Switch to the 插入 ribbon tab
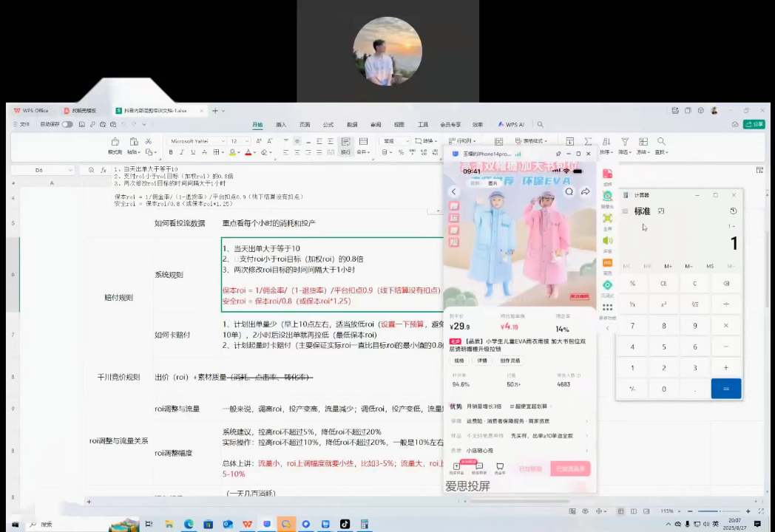The width and height of the screenshot is (775, 532). click(x=280, y=125)
